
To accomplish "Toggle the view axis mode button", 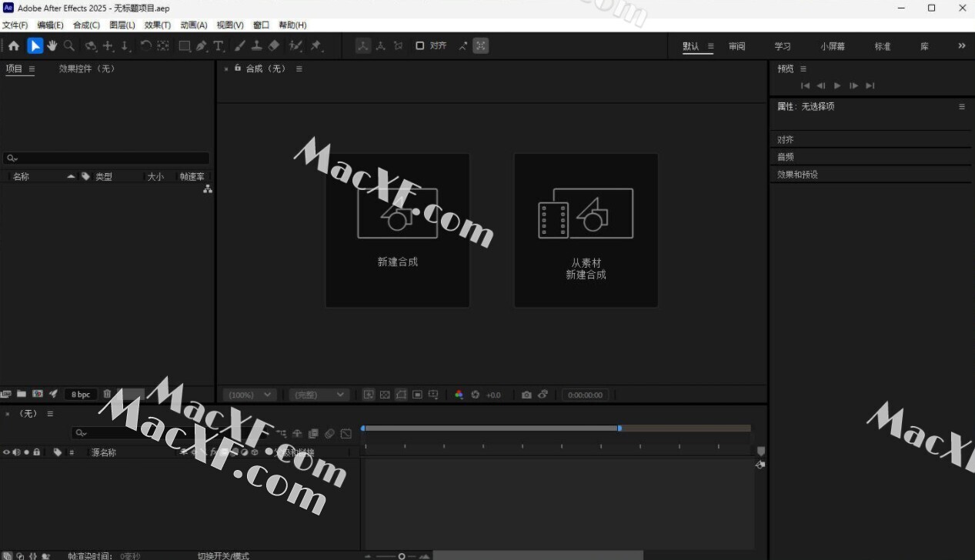I will click(398, 46).
